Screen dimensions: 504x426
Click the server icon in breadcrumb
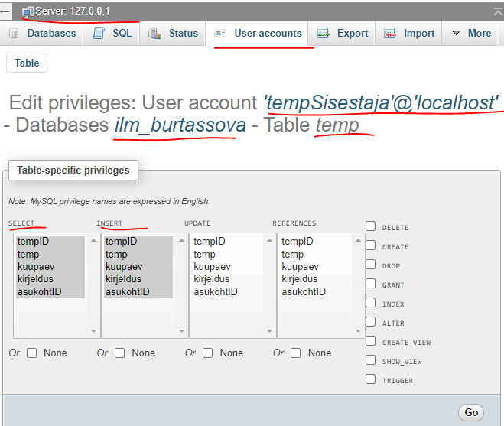(x=28, y=11)
